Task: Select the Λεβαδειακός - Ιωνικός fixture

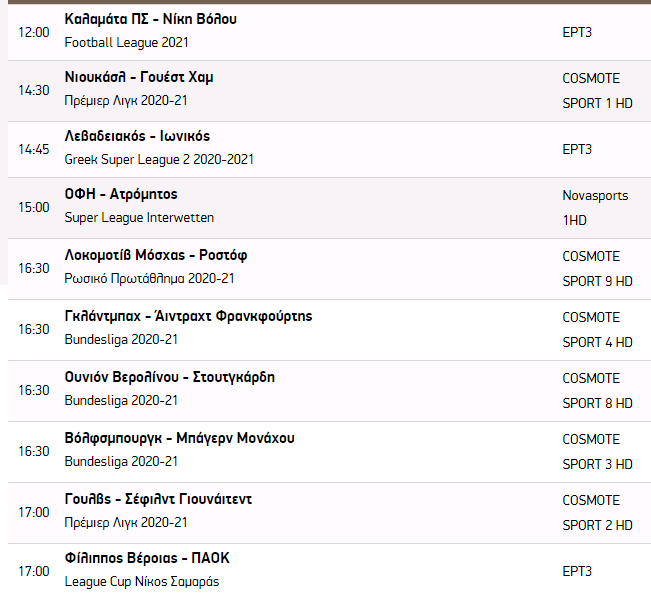Action: [137, 136]
